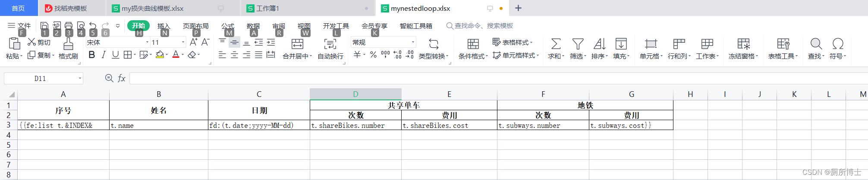Click the currency ¥ format icon
The width and height of the screenshot is (868, 180).
[x=357, y=55]
